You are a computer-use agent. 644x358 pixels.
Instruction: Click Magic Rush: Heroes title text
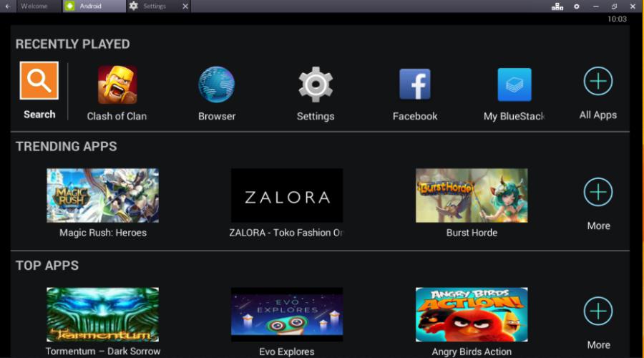tap(102, 233)
